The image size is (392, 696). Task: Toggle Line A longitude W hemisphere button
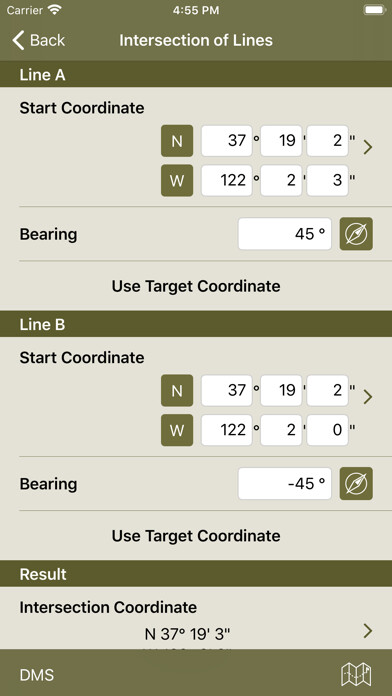[x=177, y=180]
